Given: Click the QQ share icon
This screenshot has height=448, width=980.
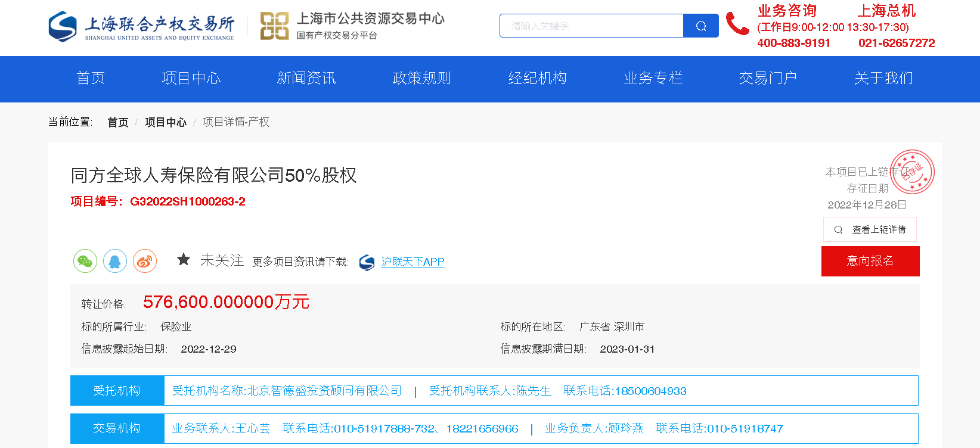Looking at the screenshot, I should (x=115, y=261).
